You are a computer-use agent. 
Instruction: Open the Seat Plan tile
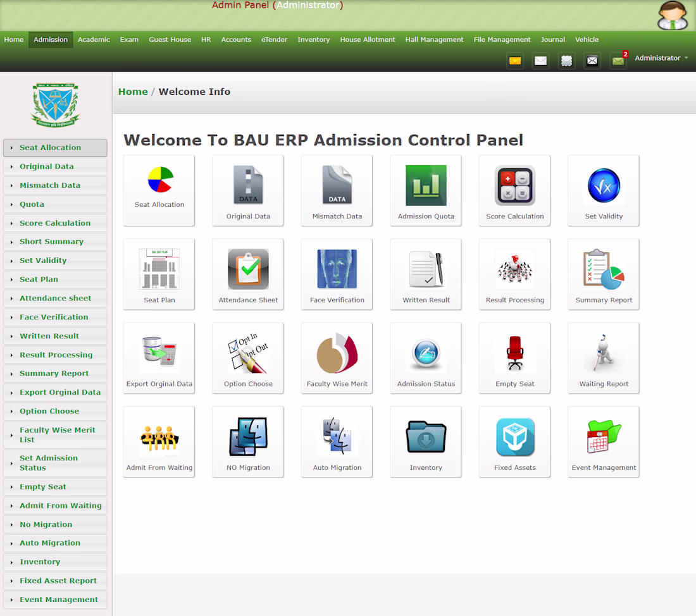point(159,274)
